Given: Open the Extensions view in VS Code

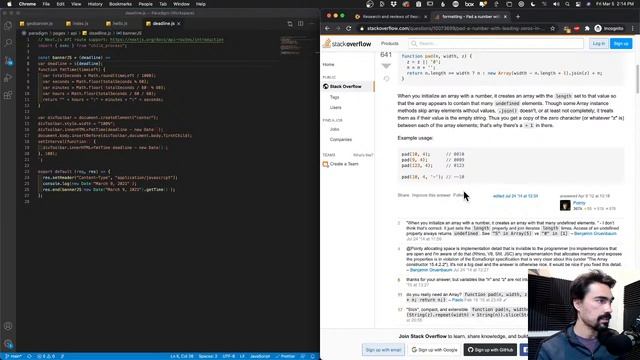Looking at the screenshot, I should (x=8, y=95).
